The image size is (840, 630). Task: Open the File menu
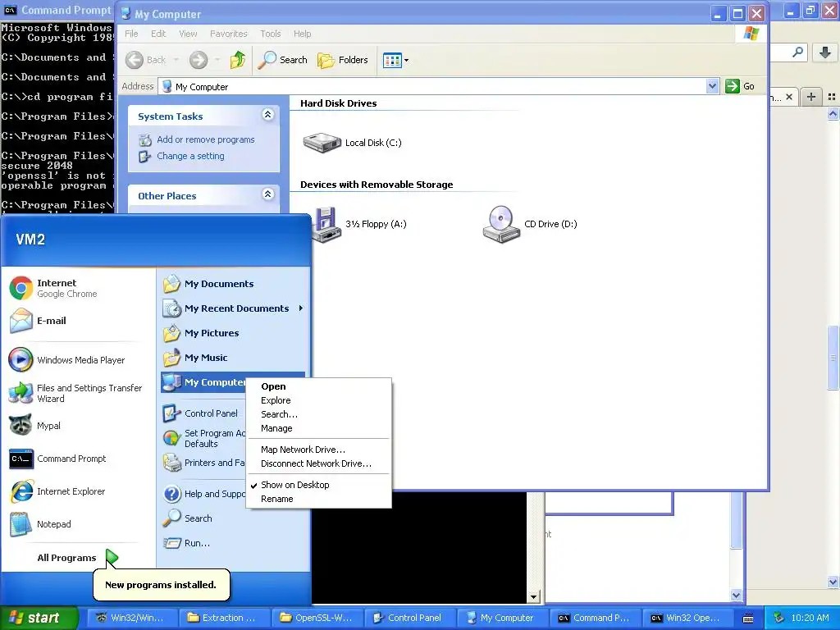[131, 34]
